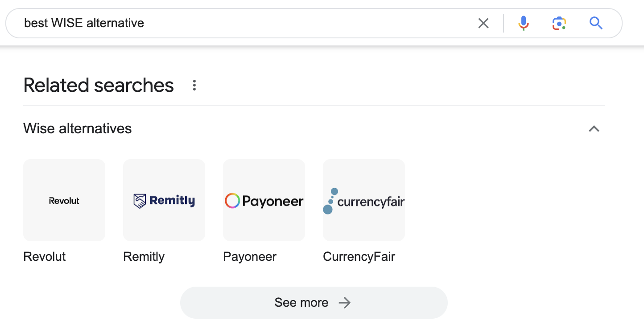The height and width of the screenshot is (329, 644).
Task: Click the arrow in See more
Action: click(344, 303)
